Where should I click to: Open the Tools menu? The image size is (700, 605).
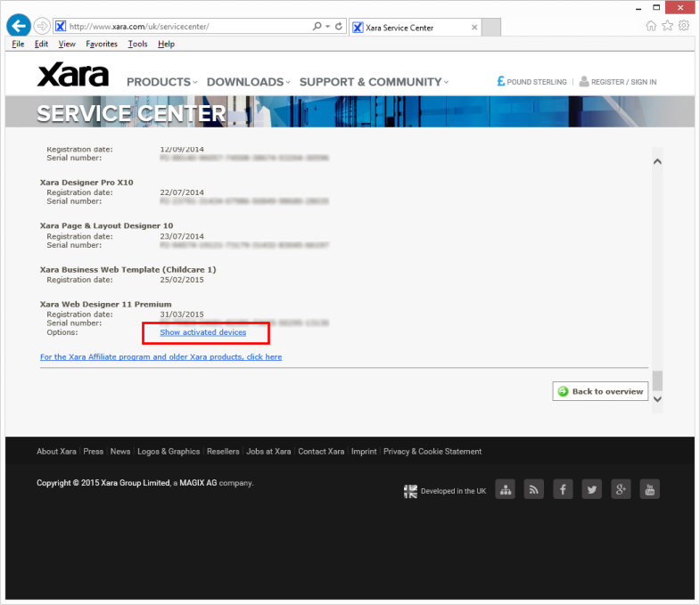pos(137,44)
